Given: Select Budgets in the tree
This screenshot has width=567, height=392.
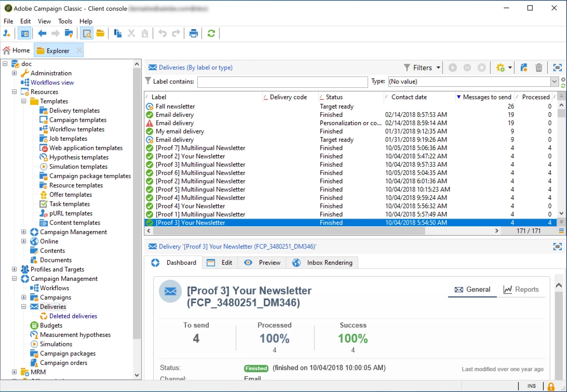Looking at the screenshot, I should [x=51, y=326].
